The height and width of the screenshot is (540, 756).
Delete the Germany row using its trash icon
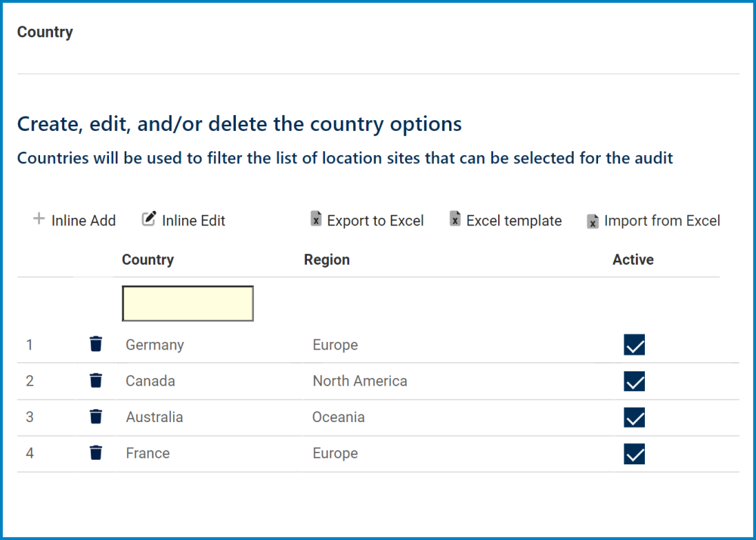pyautogui.click(x=96, y=344)
